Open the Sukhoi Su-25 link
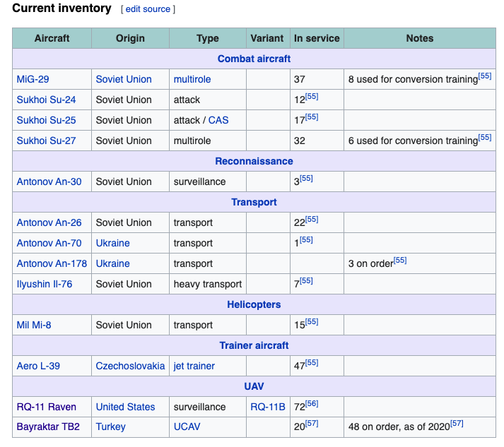Image resolution: width=504 pixels, height=447 pixels. [x=46, y=121]
